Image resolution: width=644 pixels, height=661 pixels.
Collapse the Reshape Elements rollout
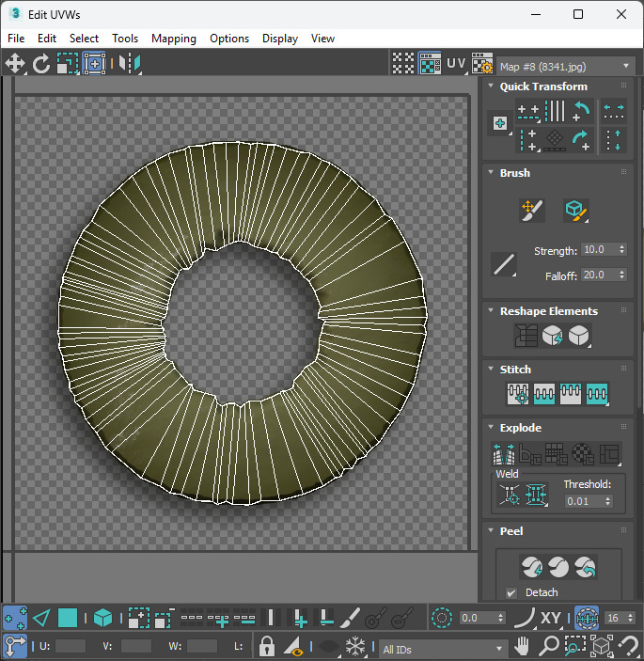(491, 310)
